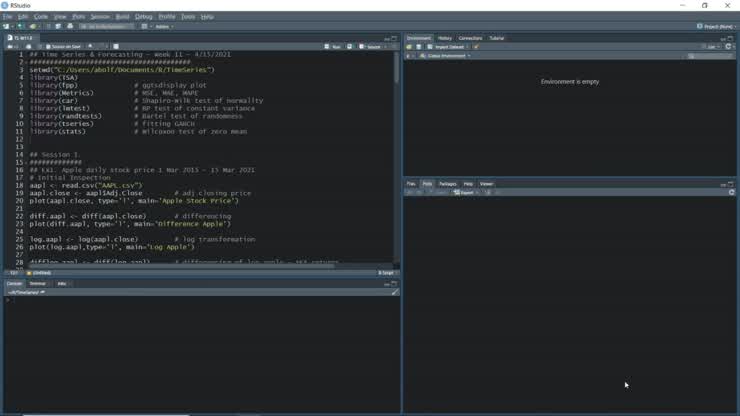
Task: Open the Global Environment dropdown
Action: coord(445,56)
